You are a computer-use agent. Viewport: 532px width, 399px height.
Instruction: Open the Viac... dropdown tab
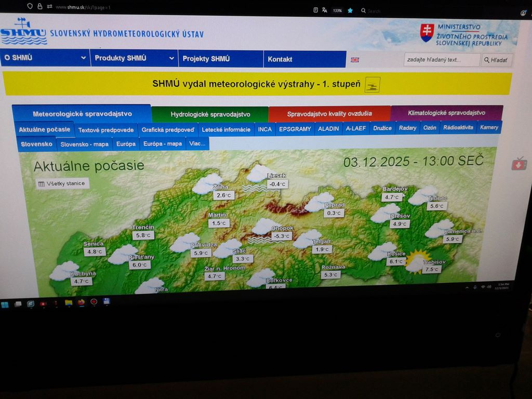pyautogui.click(x=198, y=144)
